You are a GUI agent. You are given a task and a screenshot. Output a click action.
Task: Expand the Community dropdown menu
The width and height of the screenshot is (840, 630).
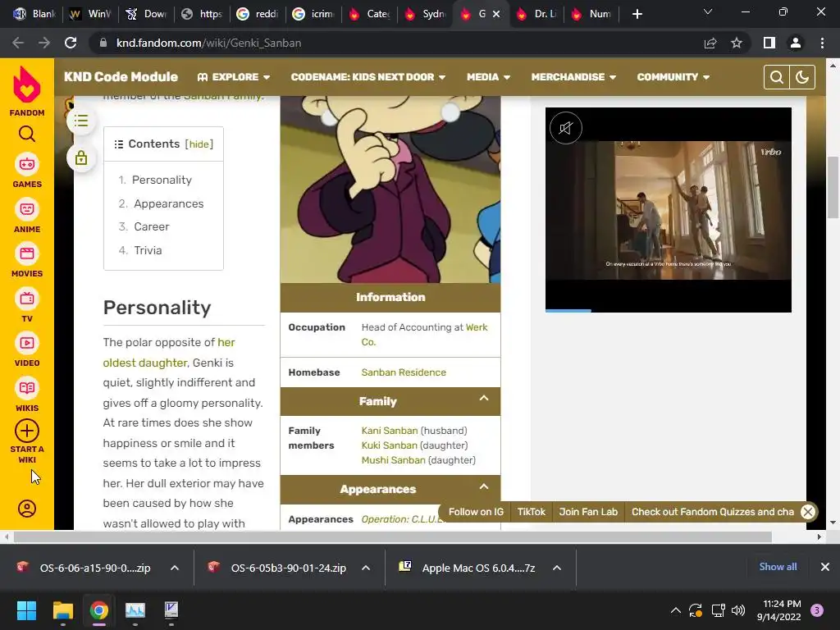click(x=673, y=77)
